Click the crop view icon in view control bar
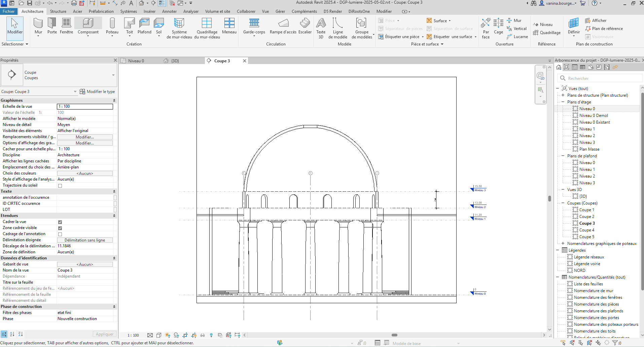Image resolution: width=644 pixels, height=347 pixels. click(185, 335)
